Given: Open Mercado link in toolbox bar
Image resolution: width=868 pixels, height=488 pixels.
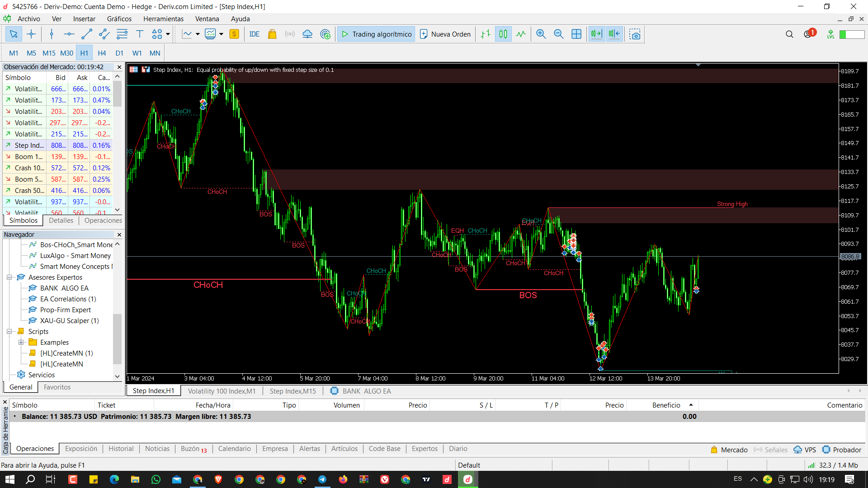Looking at the screenshot, I should pos(729,450).
